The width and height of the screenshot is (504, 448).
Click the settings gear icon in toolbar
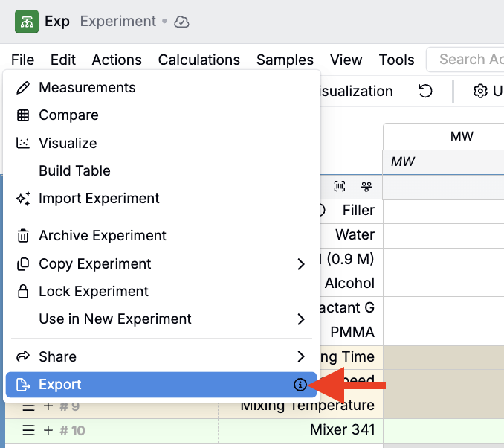pos(480,91)
